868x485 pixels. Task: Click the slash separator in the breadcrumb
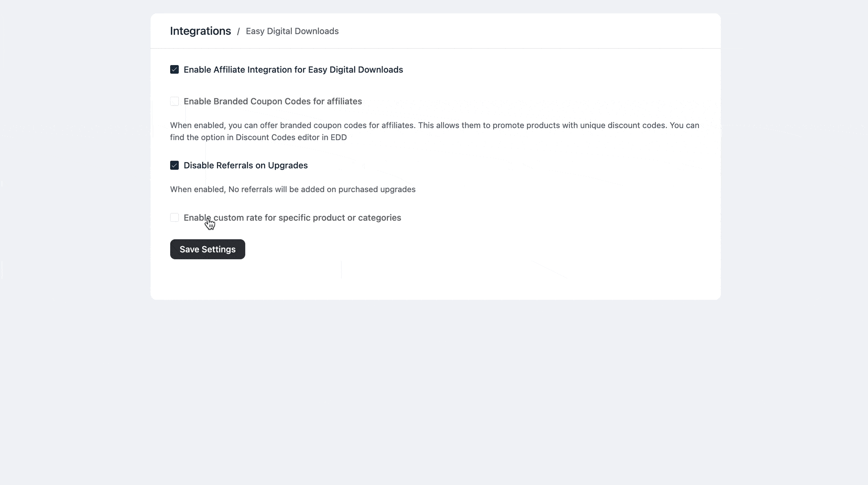point(238,32)
